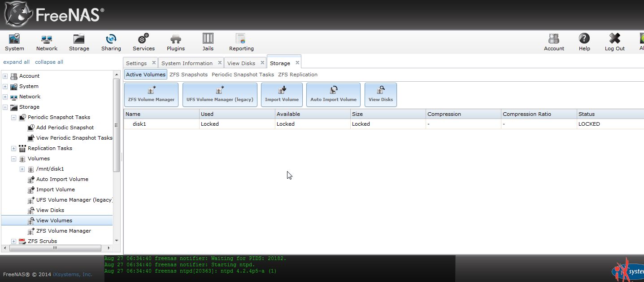
Task: Expand the Replication Tasks node
Action: [14, 148]
